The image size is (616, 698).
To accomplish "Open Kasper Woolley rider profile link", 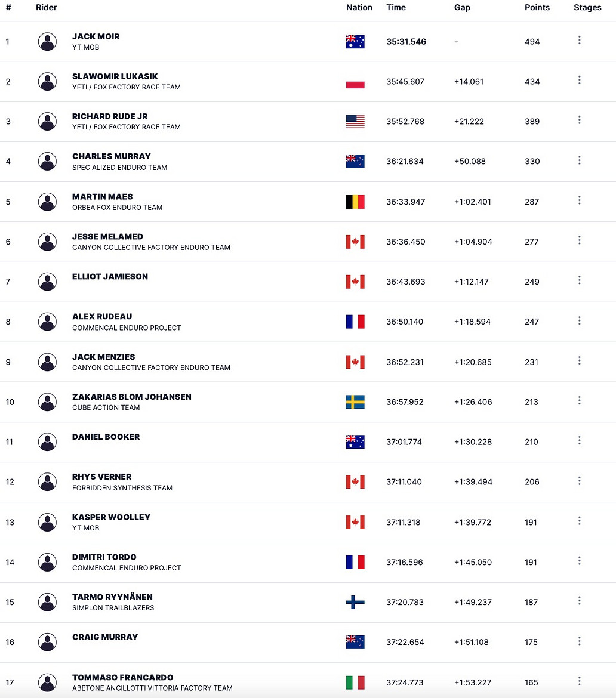I will coord(111,517).
